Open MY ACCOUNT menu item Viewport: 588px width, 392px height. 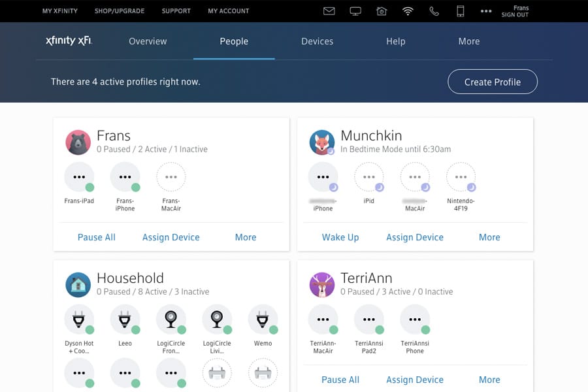pos(229,11)
